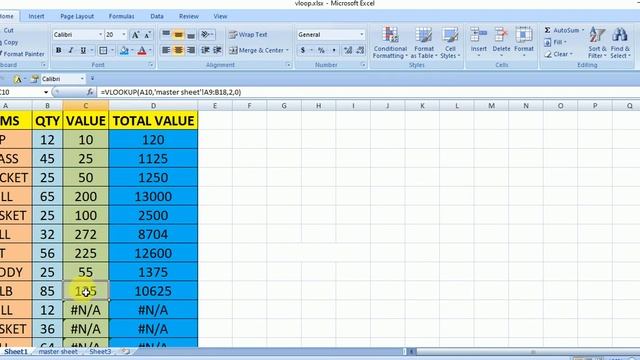The height and width of the screenshot is (360, 640).
Task: Click the Increase Font Size icon
Action: click(135, 35)
